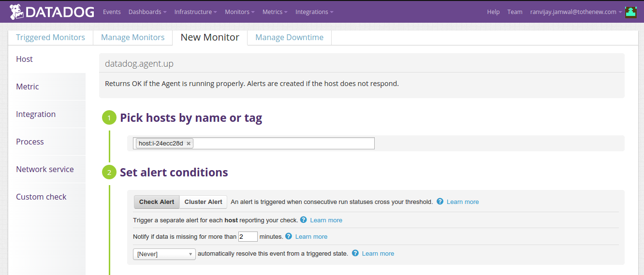Switch to Manage Monitors tab

point(132,37)
